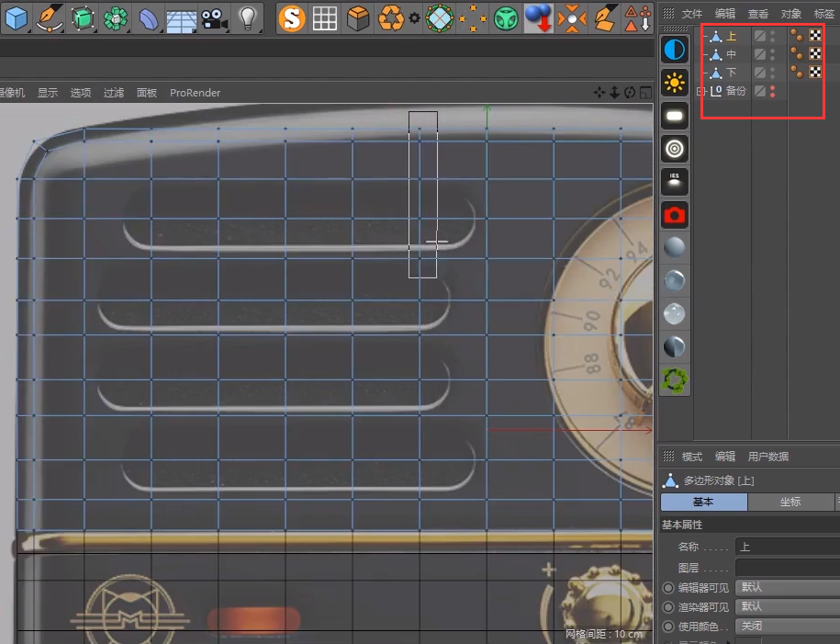Switch to the 坐标 tab
Screen dimensions: 840x644
pos(790,502)
